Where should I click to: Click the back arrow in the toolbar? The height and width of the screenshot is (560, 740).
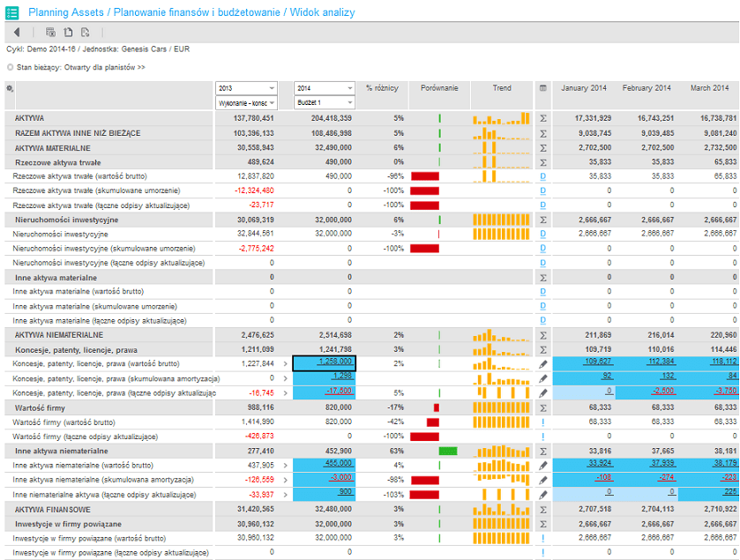17,32
